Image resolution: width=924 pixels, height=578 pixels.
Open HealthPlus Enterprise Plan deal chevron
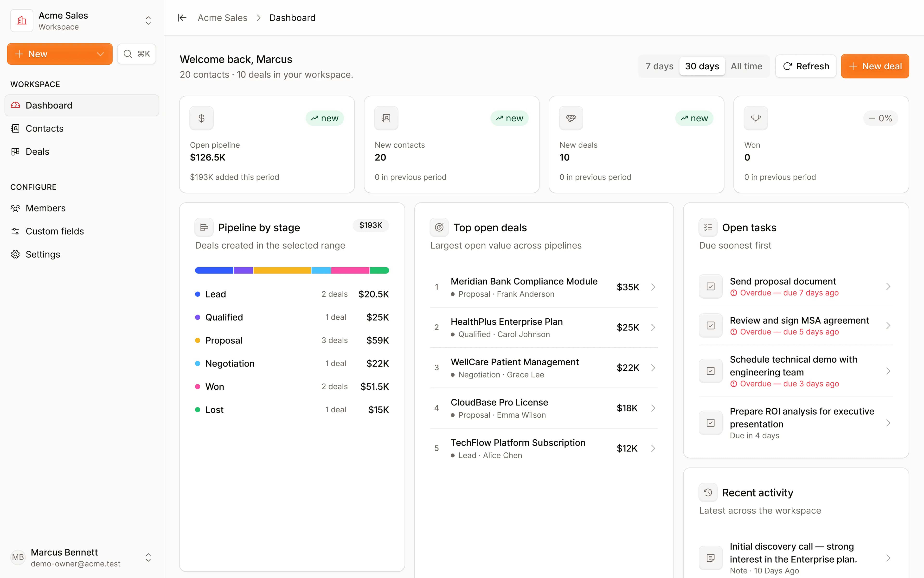(653, 327)
